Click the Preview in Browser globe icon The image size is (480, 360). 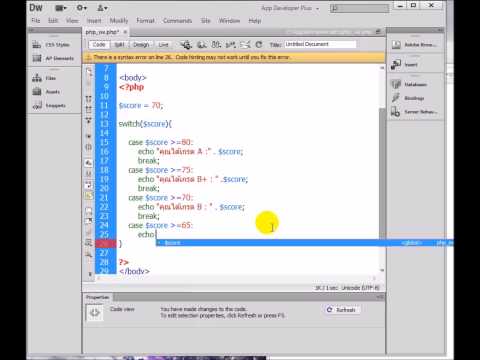pos(202,45)
